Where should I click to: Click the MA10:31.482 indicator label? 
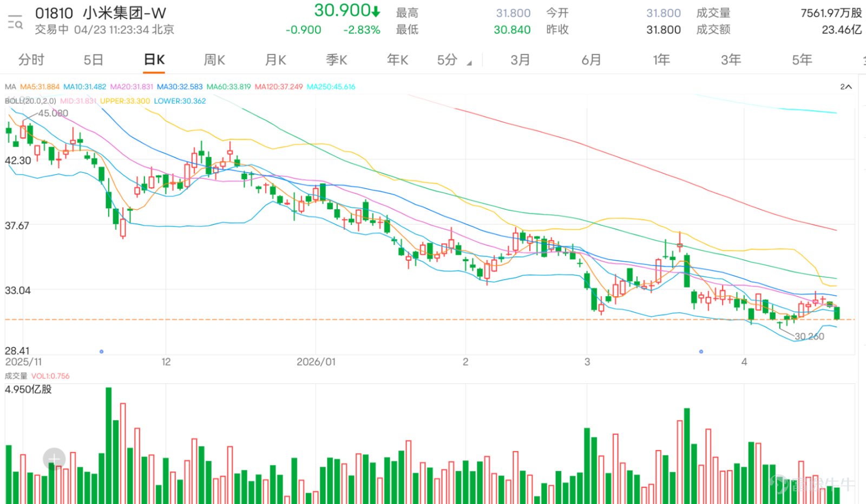(x=84, y=87)
